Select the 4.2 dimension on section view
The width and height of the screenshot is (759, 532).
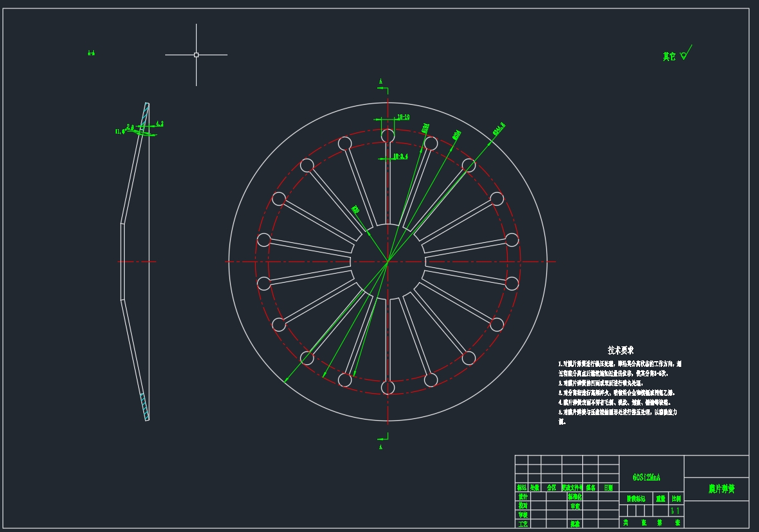(x=159, y=124)
